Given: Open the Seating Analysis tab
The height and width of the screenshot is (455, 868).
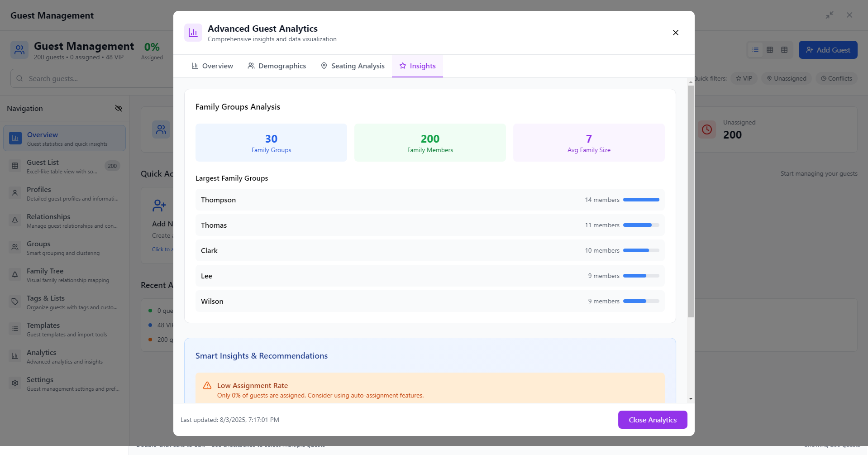Looking at the screenshot, I should (353, 66).
